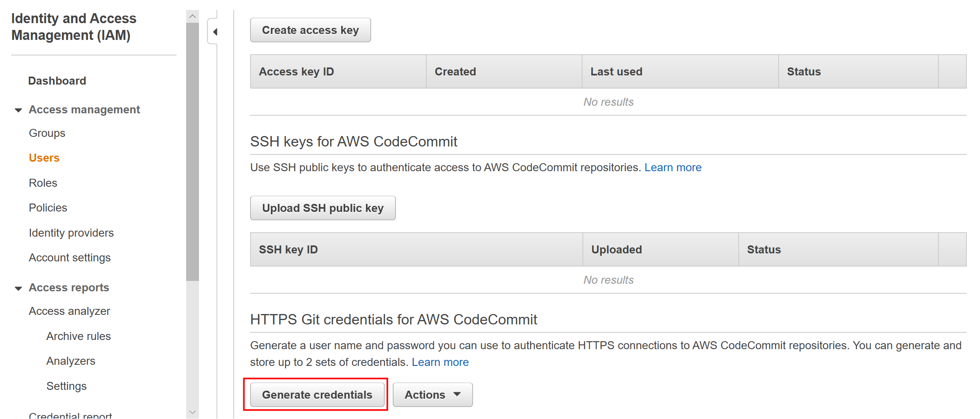Select Users in the navigation
The image size is (980, 419).
click(44, 158)
